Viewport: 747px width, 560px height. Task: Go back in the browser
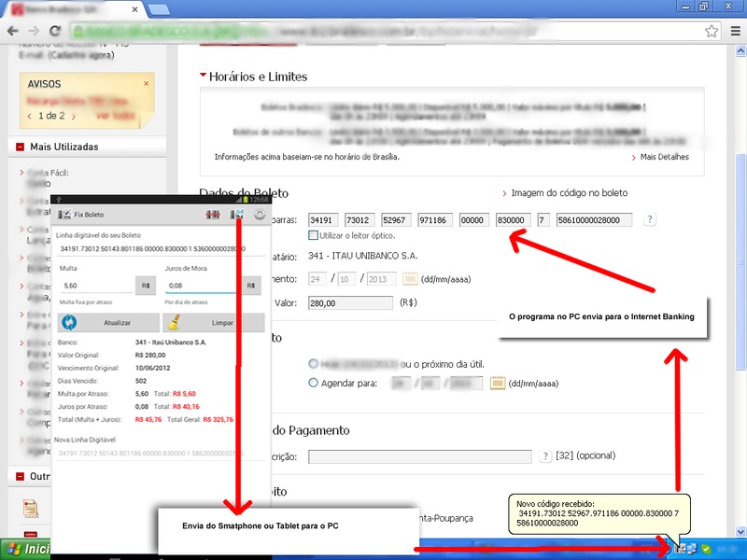tap(13, 31)
